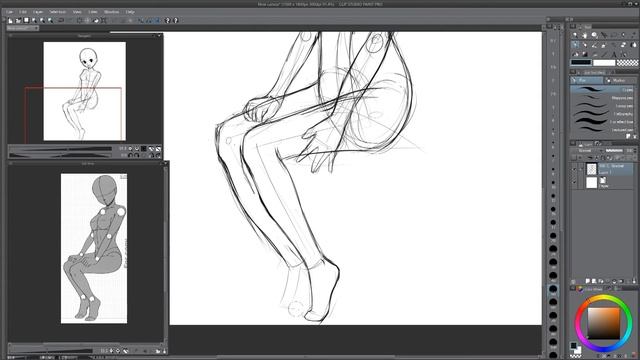
Task: Select the Text tool (A icon)
Action: point(614,54)
